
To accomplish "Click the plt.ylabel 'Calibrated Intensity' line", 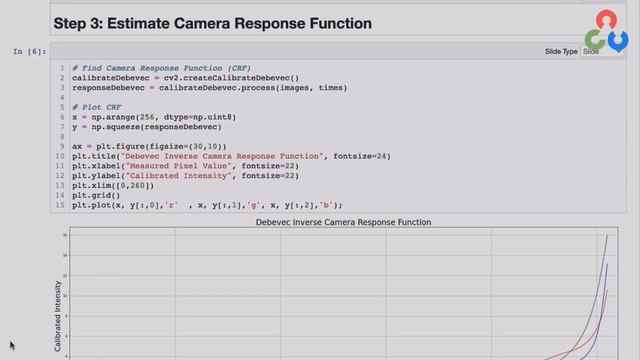I will coord(185,176).
